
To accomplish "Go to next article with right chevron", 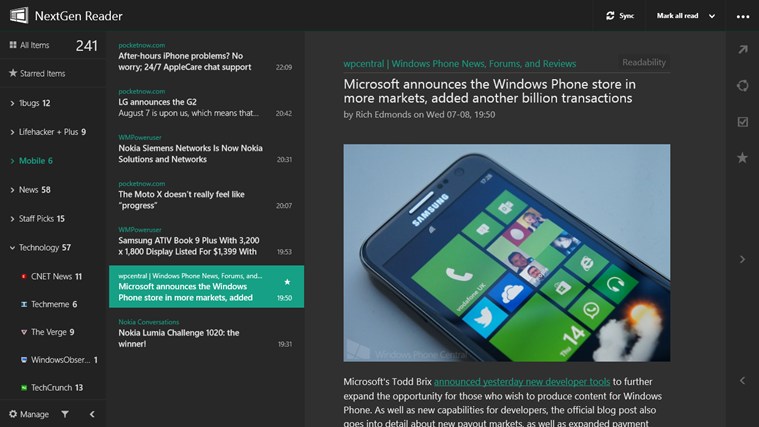I will pyautogui.click(x=743, y=259).
